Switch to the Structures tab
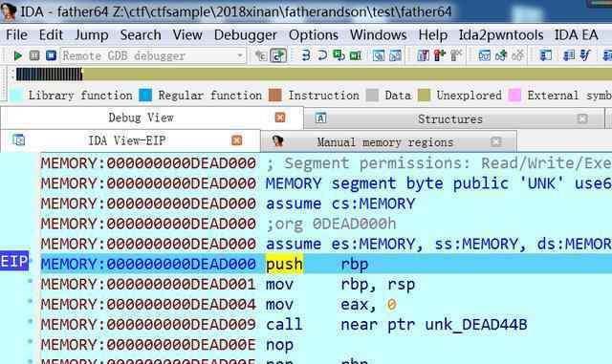The image size is (612, 364). point(450,119)
